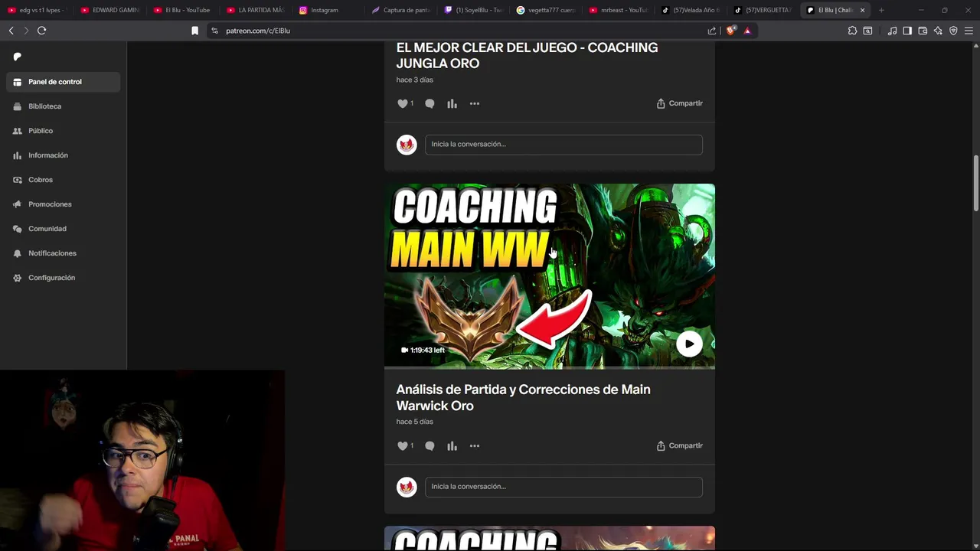Open Información section in sidebar
The image size is (980, 551).
[63, 155]
